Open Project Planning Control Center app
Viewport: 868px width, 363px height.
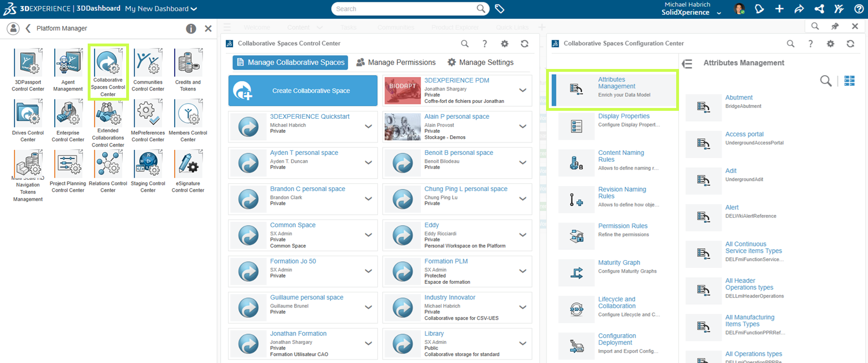pyautogui.click(x=68, y=172)
